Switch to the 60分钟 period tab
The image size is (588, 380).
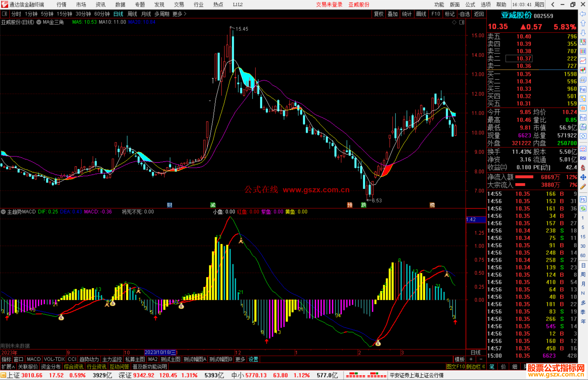click(x=102, y=14)
